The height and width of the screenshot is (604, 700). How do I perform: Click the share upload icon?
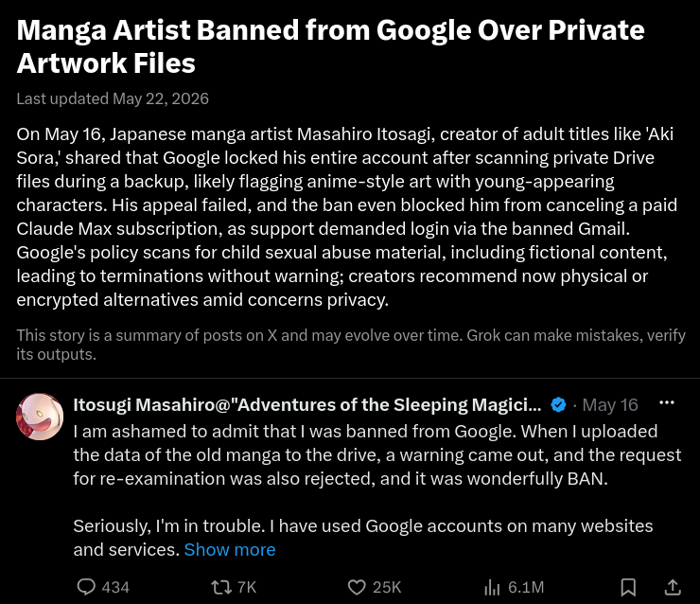pyautogui.click(x=673, y=587)
